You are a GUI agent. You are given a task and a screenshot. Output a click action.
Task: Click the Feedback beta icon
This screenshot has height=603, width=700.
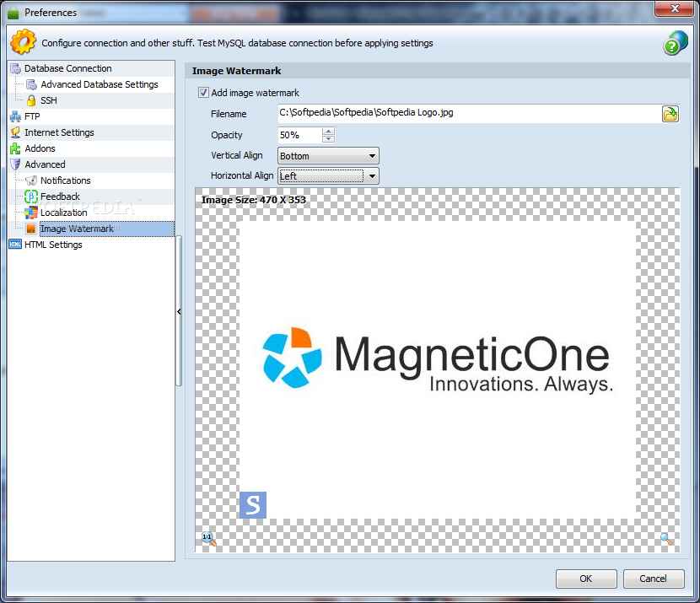(31, 197)
